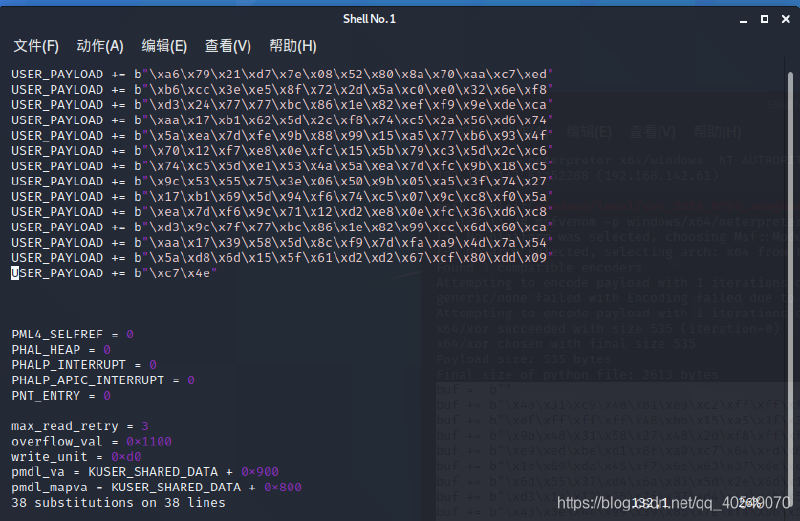
Task: Click the 0x900 value on pmdl_va line
Action: 260,472
